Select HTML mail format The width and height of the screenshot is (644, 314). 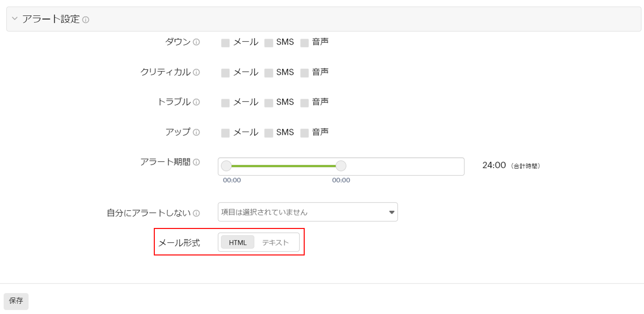click(x=237, y=242)
